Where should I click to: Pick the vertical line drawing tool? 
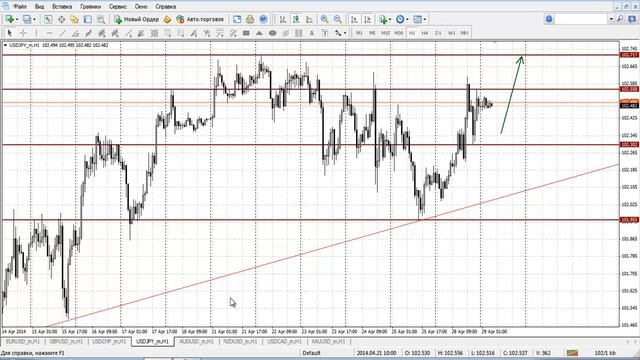(x=36, y=33)
